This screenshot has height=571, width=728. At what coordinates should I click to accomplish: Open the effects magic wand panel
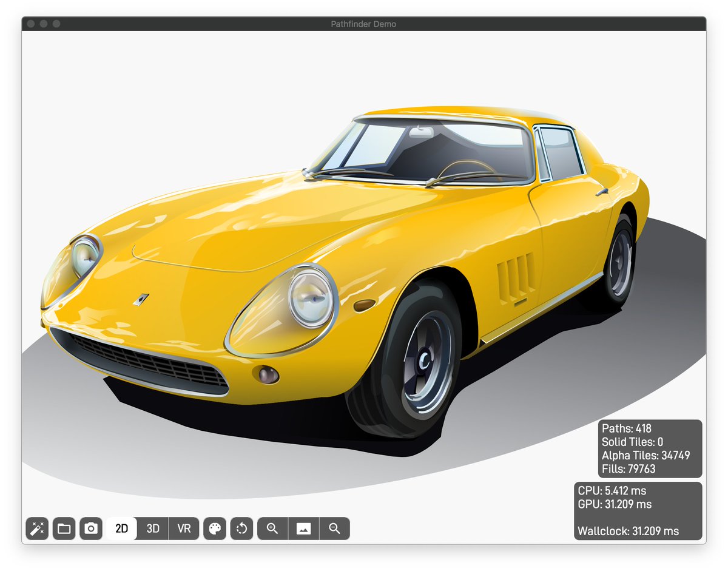37,529
